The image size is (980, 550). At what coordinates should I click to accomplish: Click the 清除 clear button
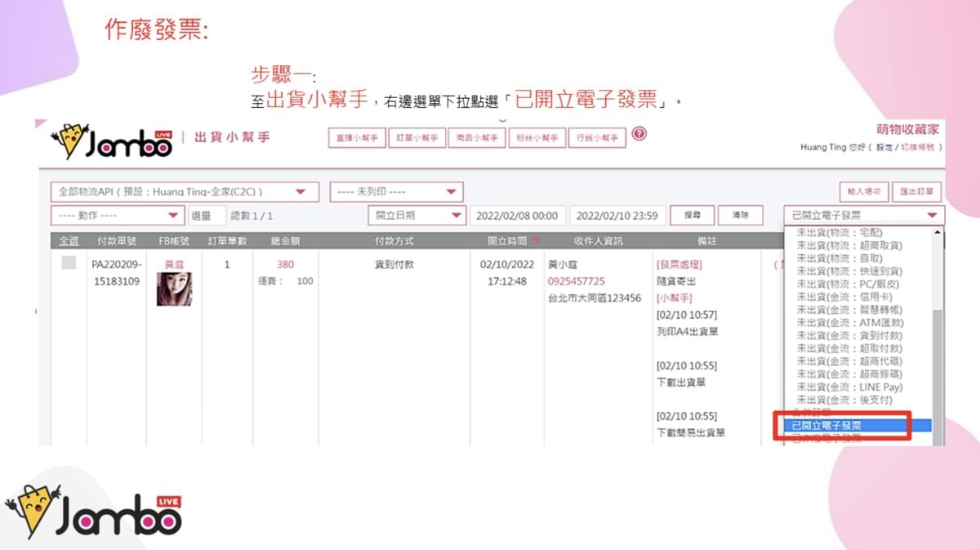click(x=741, y=215)
